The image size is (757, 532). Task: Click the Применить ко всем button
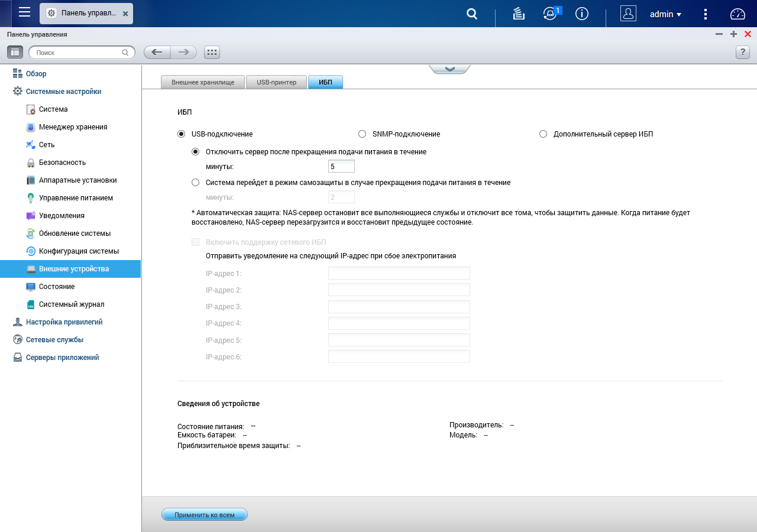205,515
